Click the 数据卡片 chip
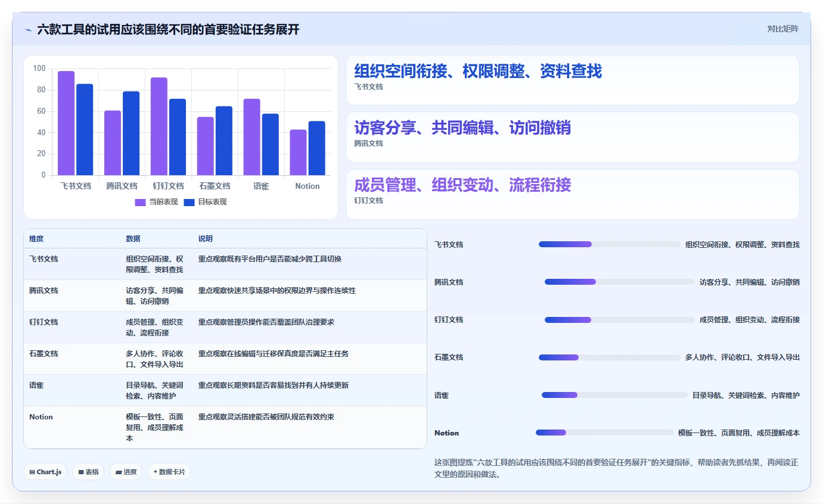823x504 pixels. (169, 472)
